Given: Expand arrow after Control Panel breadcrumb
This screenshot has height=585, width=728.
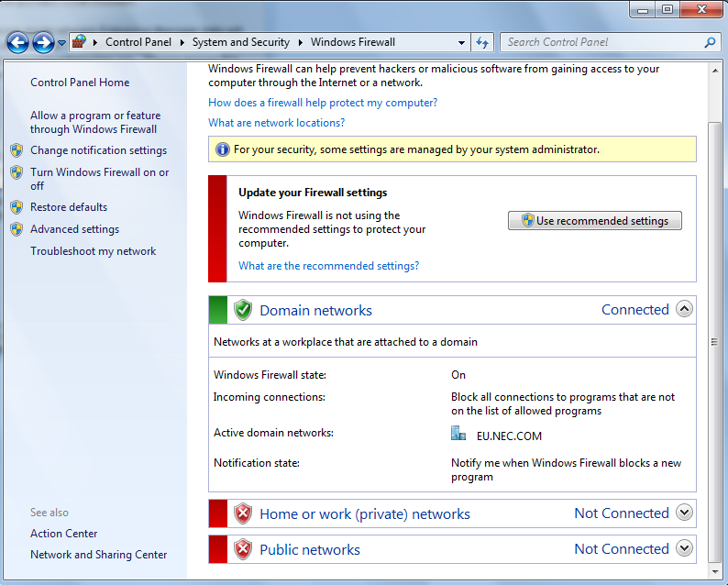Looking at the screenshot, I should coord(182,43).
